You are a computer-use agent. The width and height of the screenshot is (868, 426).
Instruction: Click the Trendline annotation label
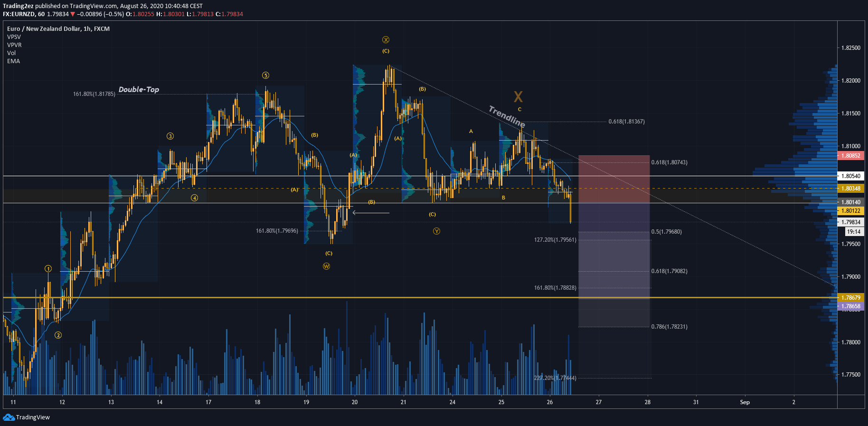coord(507,116)
